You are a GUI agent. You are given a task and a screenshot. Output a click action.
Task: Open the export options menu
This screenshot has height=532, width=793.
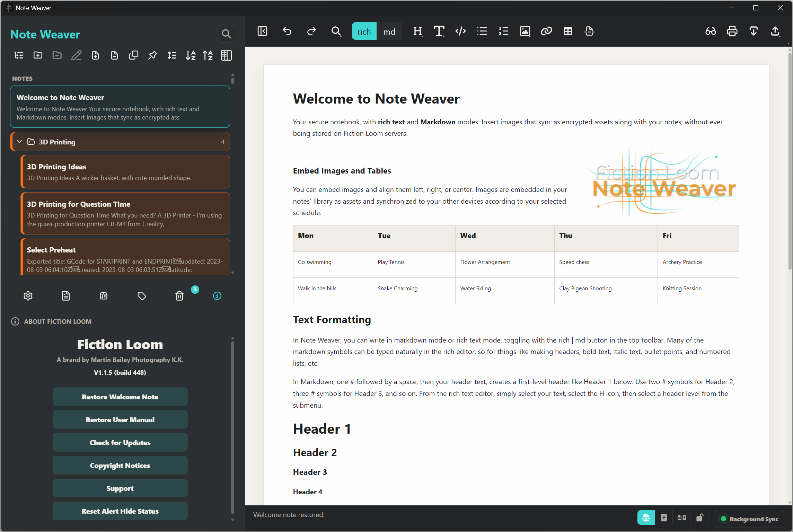point(775,31)
